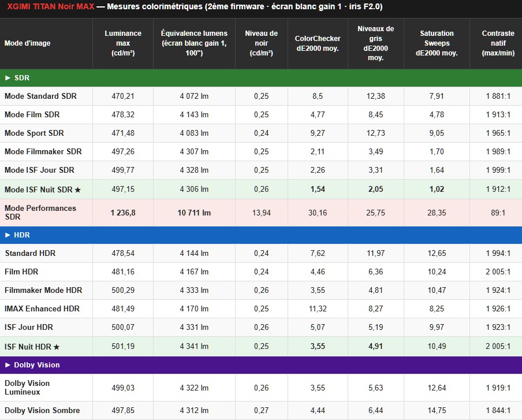Click the 'Filmmaker Mode HDR' row label
Viewport: 522px width, 420px height.
tap(43, 291)
